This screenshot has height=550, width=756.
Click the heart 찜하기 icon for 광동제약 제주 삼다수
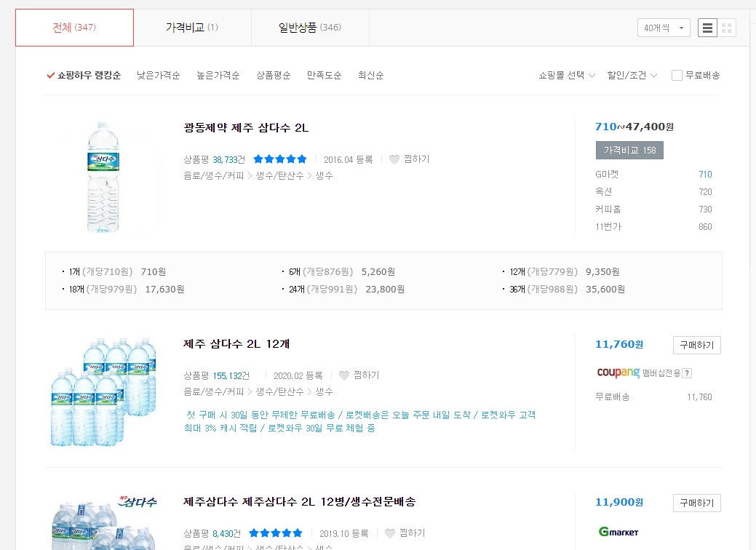(x=393, y=161)
